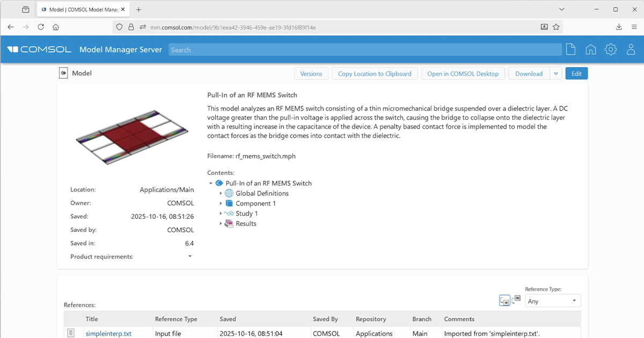
Task: Open browser downloads icon
Action: [x=619, y=27]
